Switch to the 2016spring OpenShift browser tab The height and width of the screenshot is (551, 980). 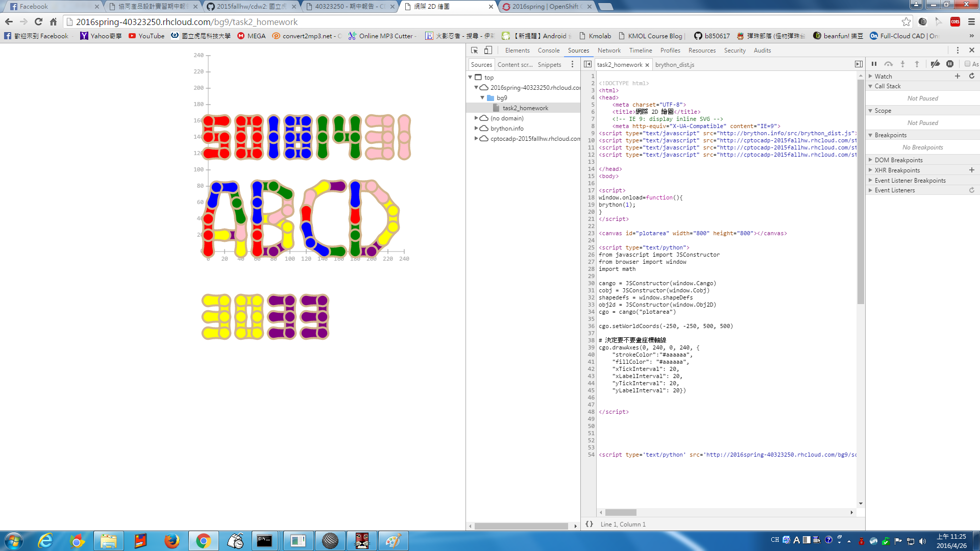(546, 6)
